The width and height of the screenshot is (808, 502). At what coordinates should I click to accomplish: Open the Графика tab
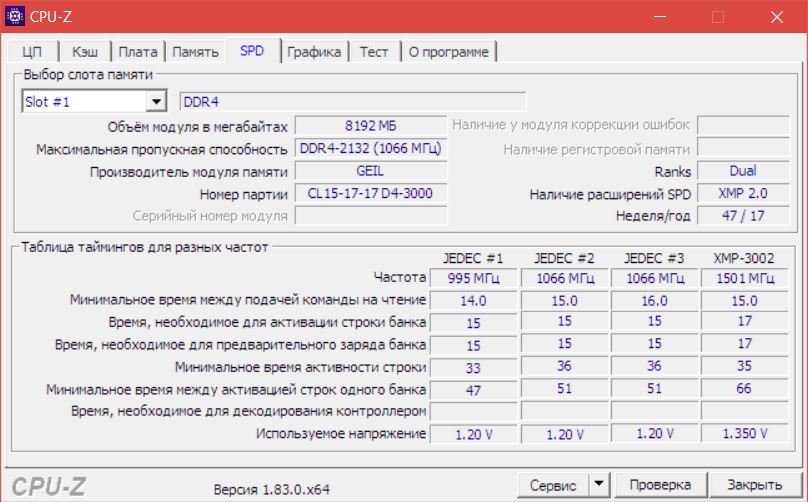pyautogui.click(x=314, y=52)
